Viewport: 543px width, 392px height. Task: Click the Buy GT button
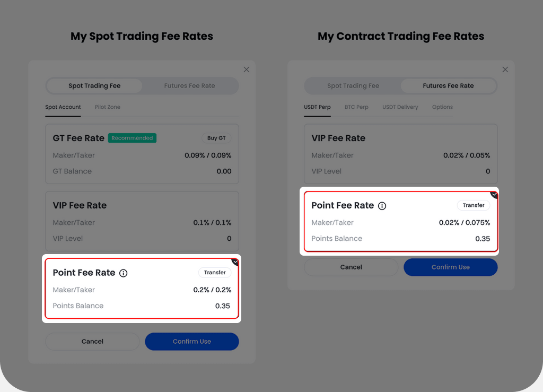[216, 138]
